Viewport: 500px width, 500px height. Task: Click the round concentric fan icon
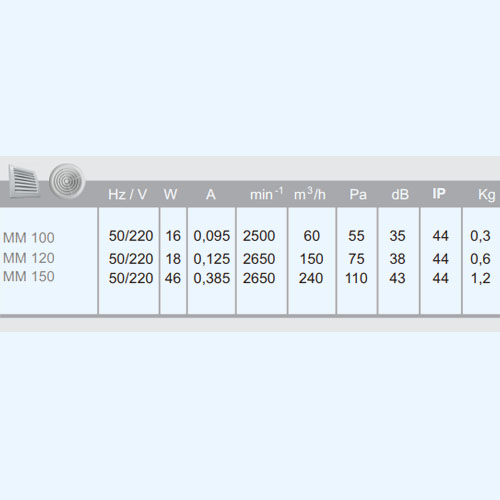(67, 181)
